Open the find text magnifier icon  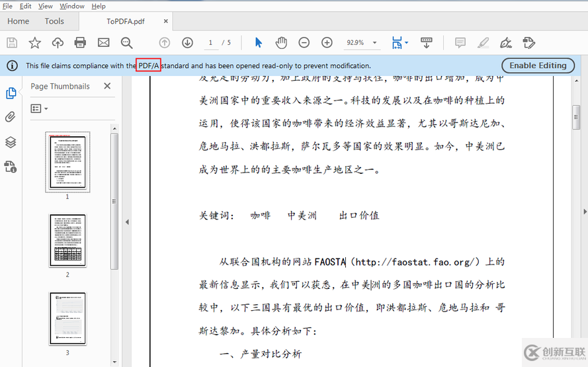click(x=127, y=43)
